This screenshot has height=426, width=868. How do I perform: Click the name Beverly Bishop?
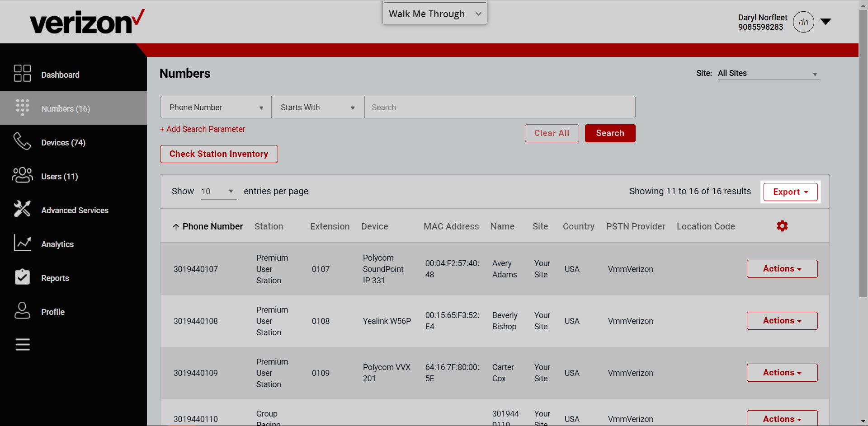tap(505, 321)
